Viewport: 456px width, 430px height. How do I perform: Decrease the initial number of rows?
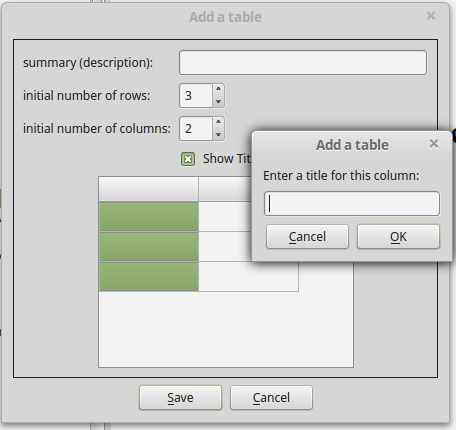click(x=218, y=101)
